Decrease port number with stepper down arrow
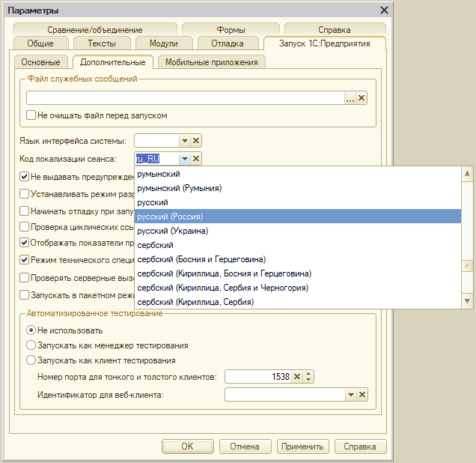The image size is (476, 463). point(308,380)
